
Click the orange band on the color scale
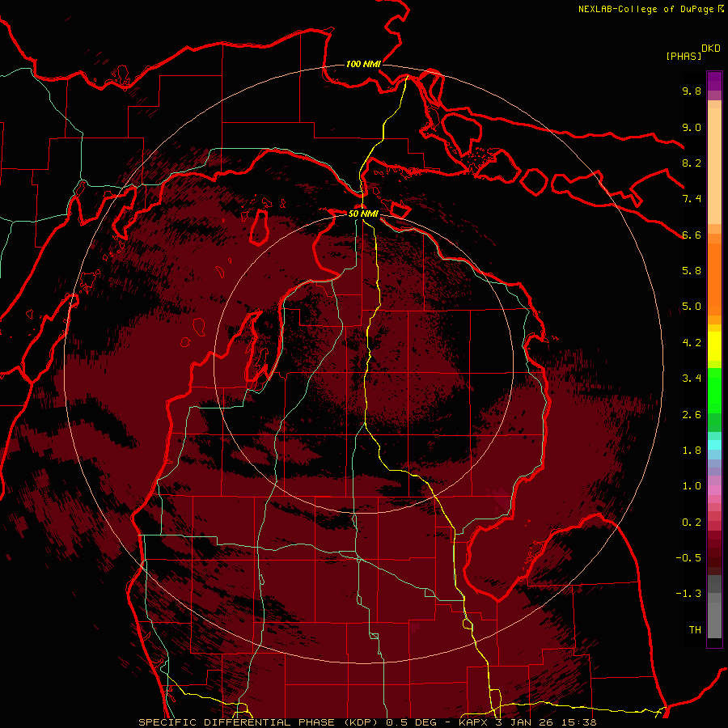click(x=714, y=278)
